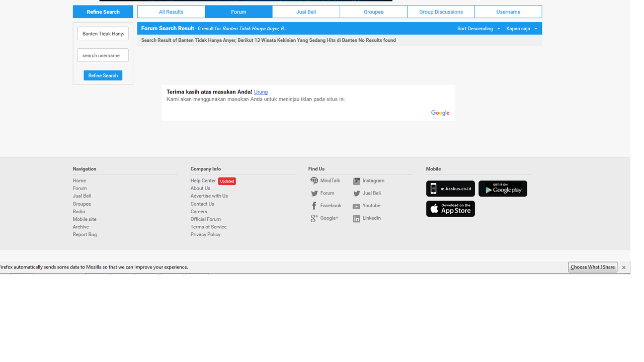The image size is (644, 362).
Task: Open the Privacy Policy link
Action: coord(205,235)
